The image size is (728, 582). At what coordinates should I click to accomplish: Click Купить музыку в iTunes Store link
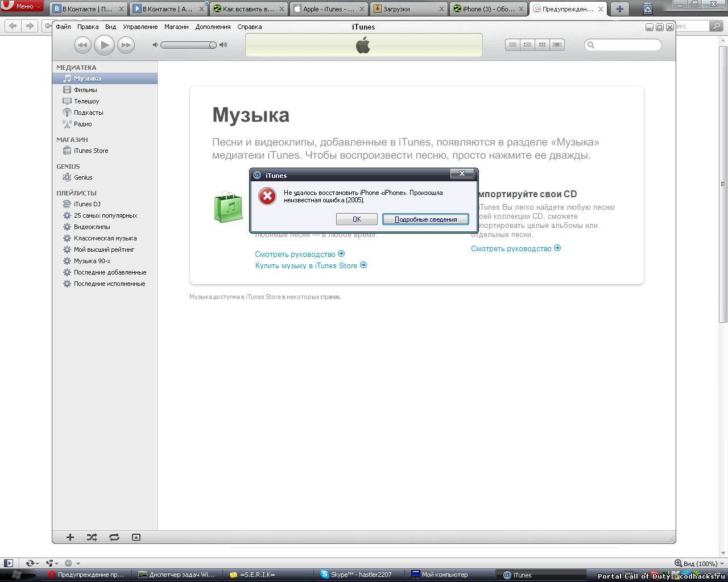[311, 265]
